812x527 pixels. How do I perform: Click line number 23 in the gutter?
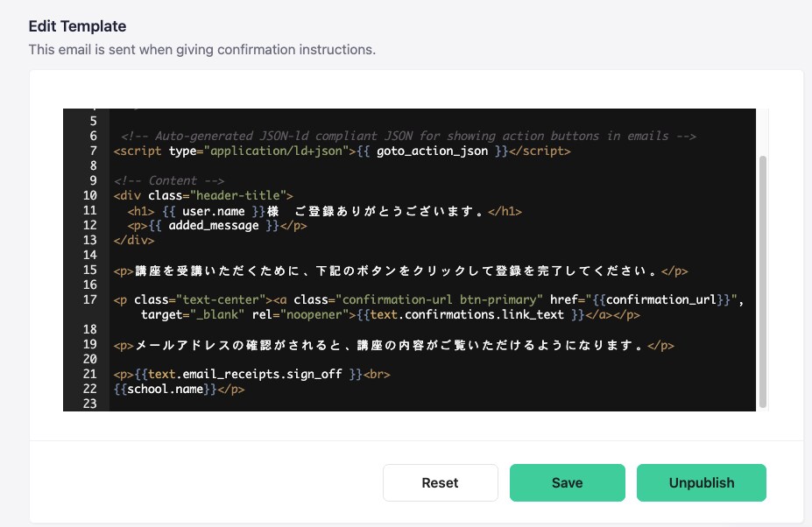[89, 404]
